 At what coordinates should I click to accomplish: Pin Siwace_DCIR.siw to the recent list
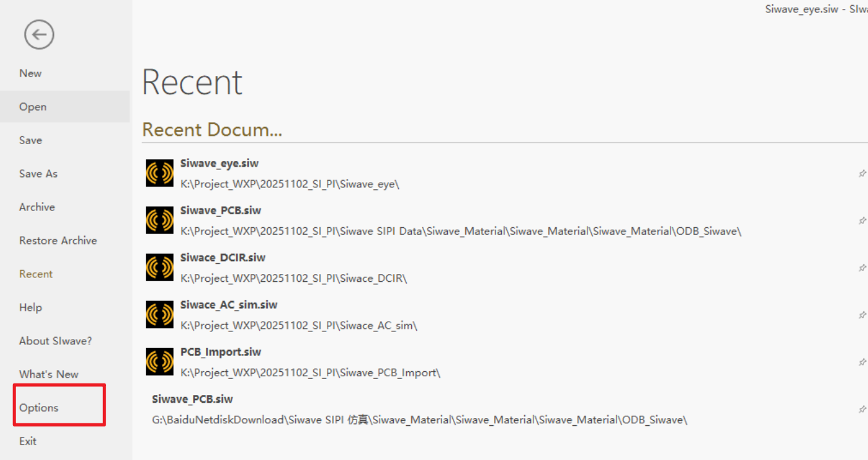coord(862,268)
